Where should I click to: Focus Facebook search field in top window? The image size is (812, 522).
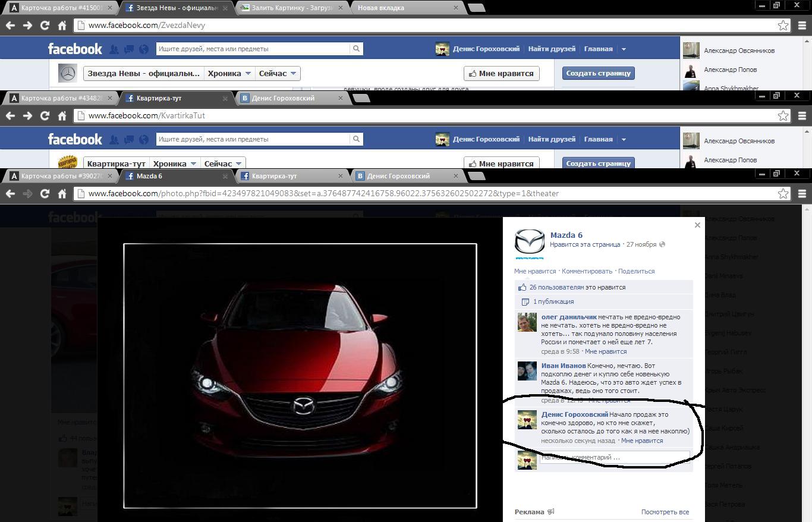pos(253,49)
